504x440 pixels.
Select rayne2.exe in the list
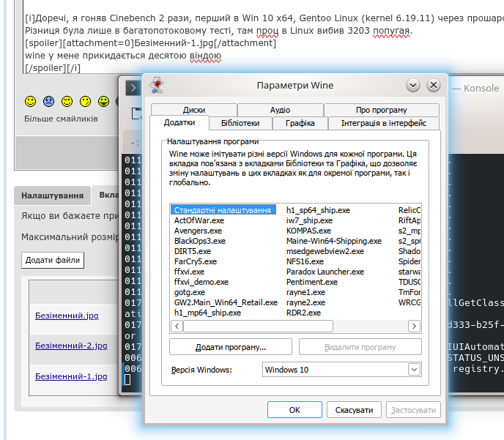coord(305,302)
